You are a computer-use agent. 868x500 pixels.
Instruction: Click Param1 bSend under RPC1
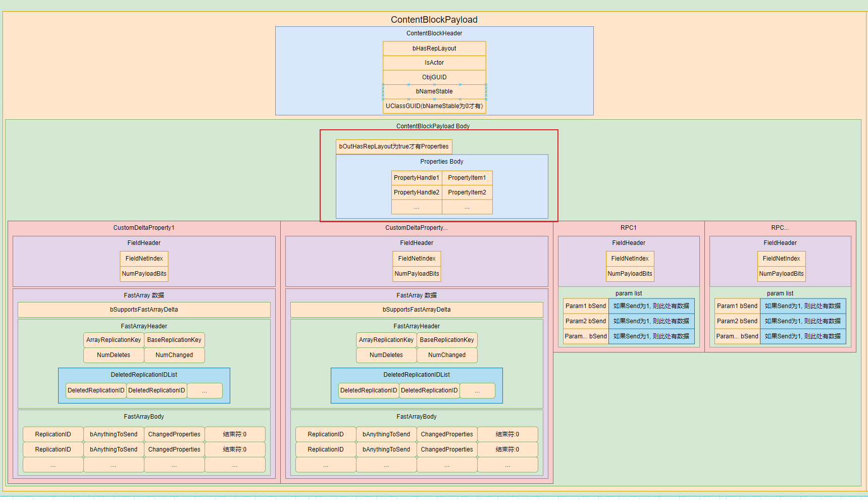point(586,306)
